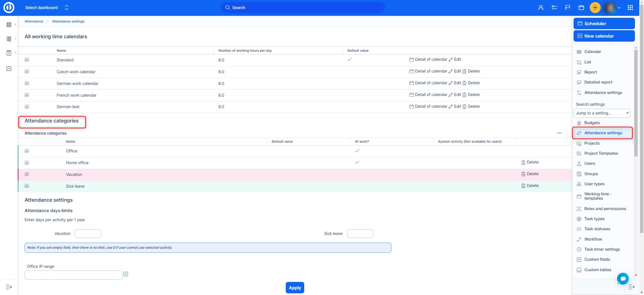The image size is (644, 295).
Task: Open Roles and permissions in sidebar
Action: coord(605,209)
